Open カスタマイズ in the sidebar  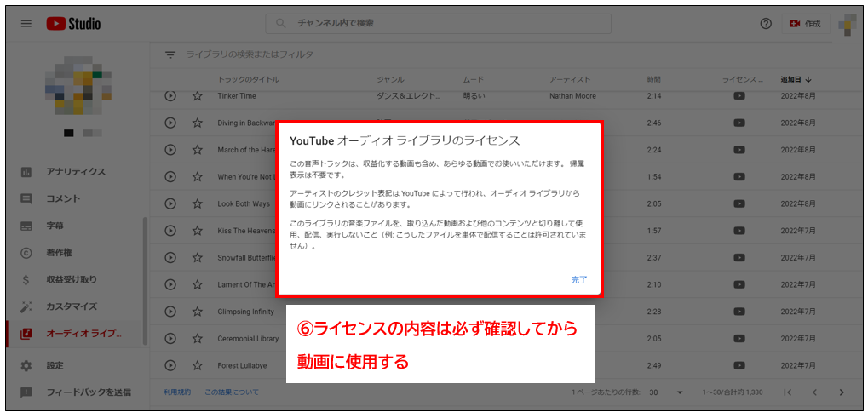pyautogui.click(x=72, y=306)
